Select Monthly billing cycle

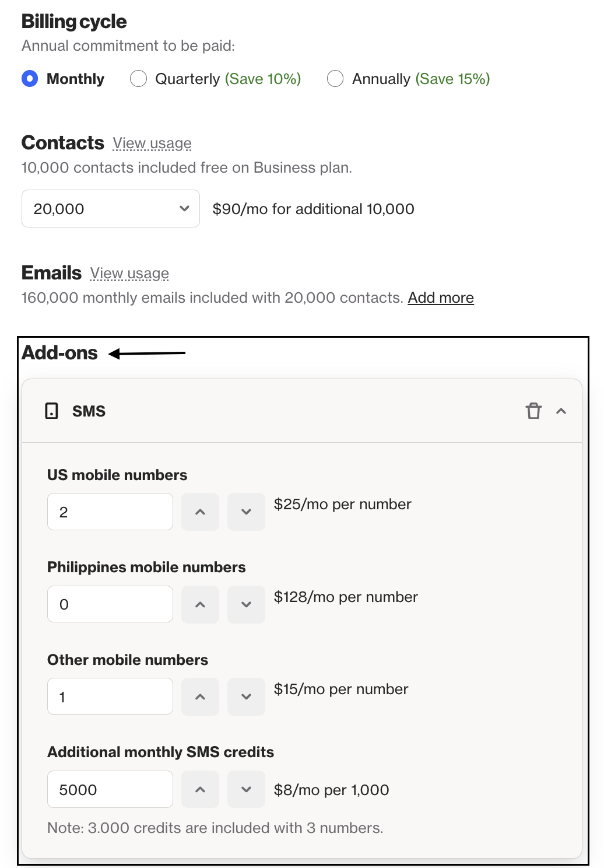coord(30,79)
